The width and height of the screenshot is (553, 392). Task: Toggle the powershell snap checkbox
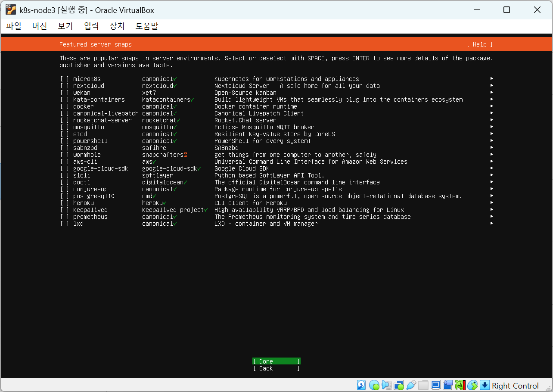point(65,141)
